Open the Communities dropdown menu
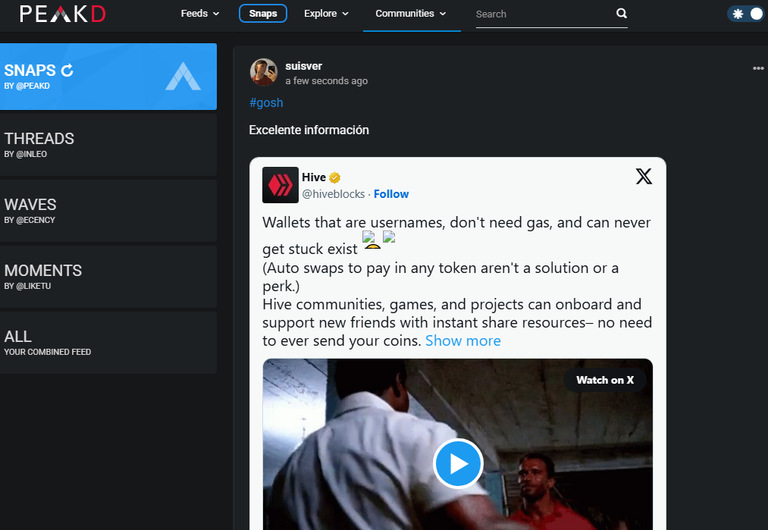768x530 pixels. (x=411, y=14)
